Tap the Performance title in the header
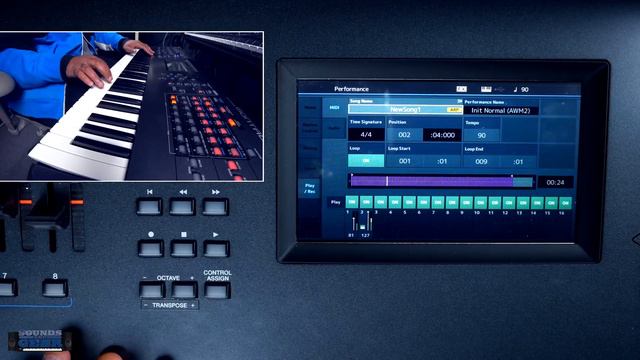Viewport: 640px width, 360px height. pos(351,89)
